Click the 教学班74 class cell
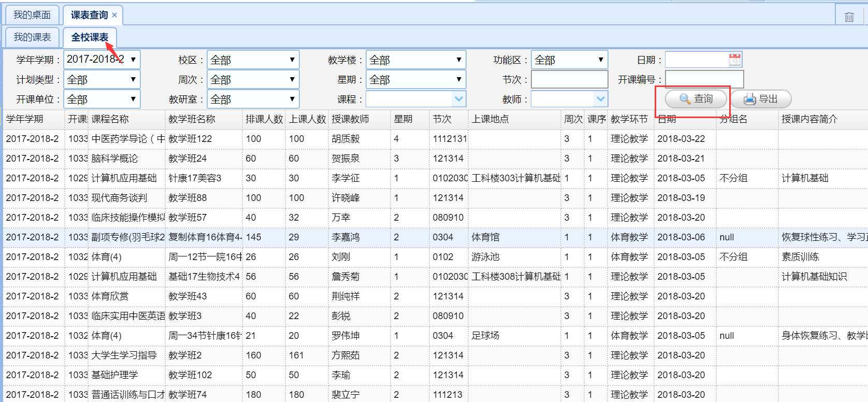This screenshot has height=402, width=868. tap(204, 394)
